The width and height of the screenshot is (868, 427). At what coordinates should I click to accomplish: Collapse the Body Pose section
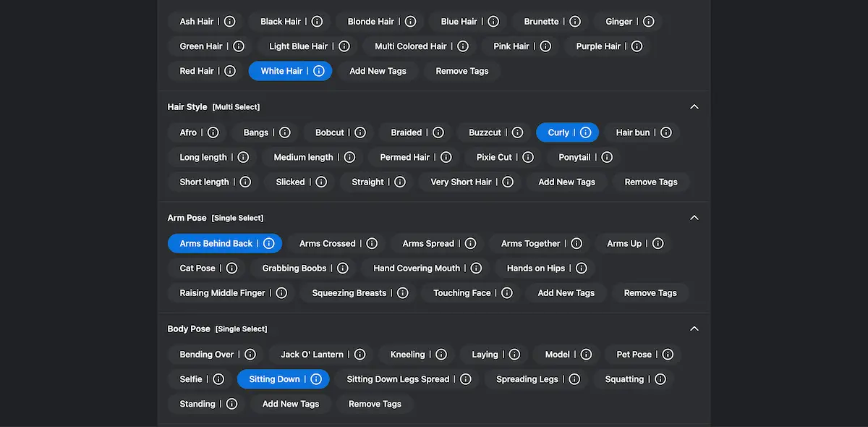pyautogui.click(x=694, y=329)
